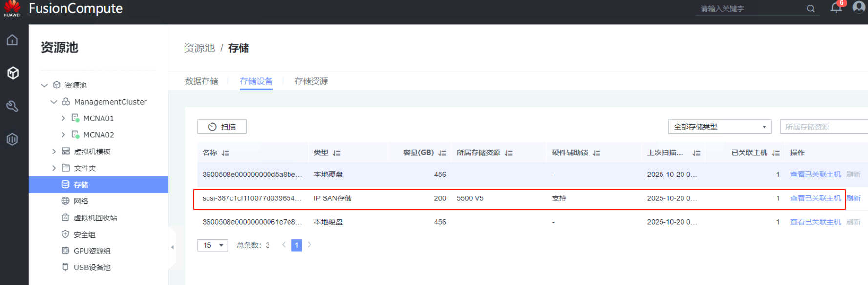Switch to the 数据存储 tab
The width and height of the screenshot is (868, 285).
201,81
